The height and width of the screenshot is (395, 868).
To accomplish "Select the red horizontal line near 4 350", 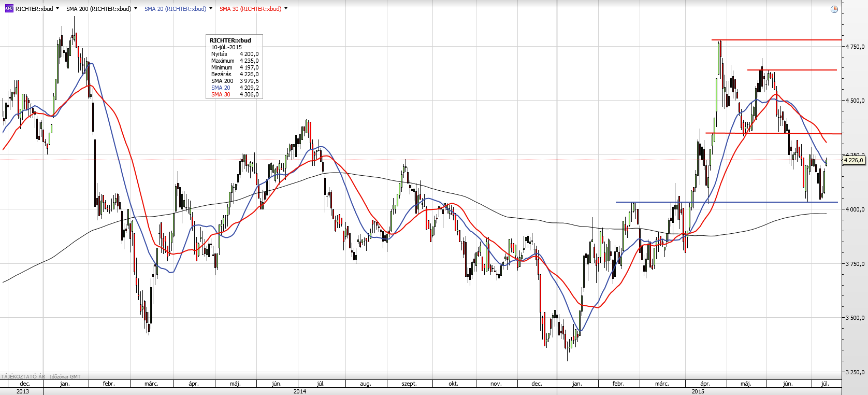I will (x=773, y=134).
